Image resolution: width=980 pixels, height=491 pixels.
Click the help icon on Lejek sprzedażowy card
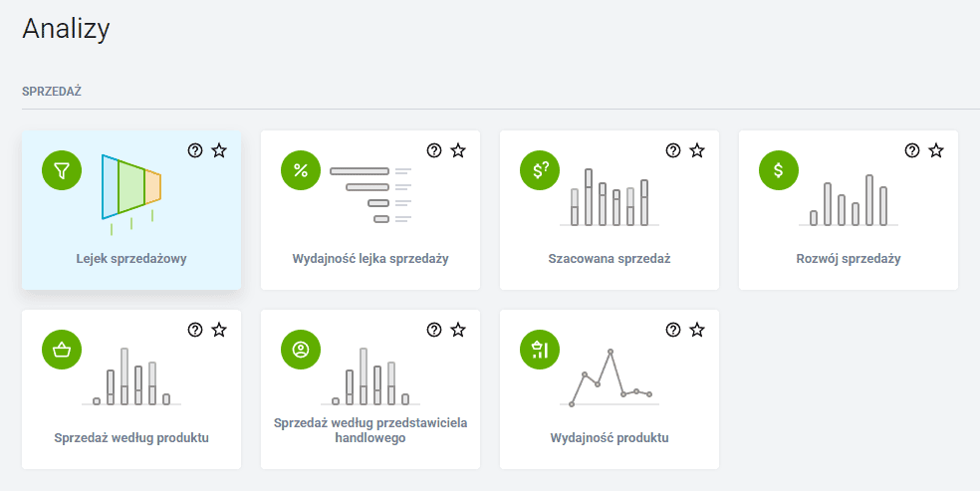195,150
